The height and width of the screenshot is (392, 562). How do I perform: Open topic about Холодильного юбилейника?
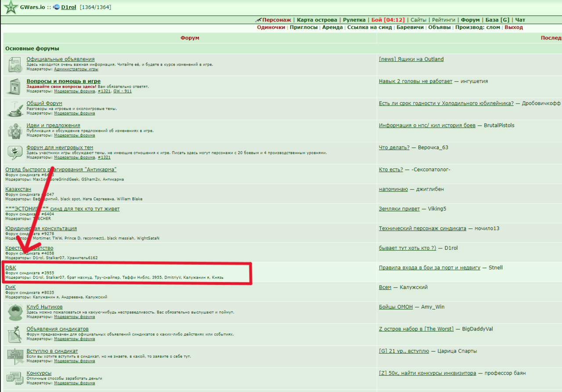pyautogui.click(x=446, y=103)
